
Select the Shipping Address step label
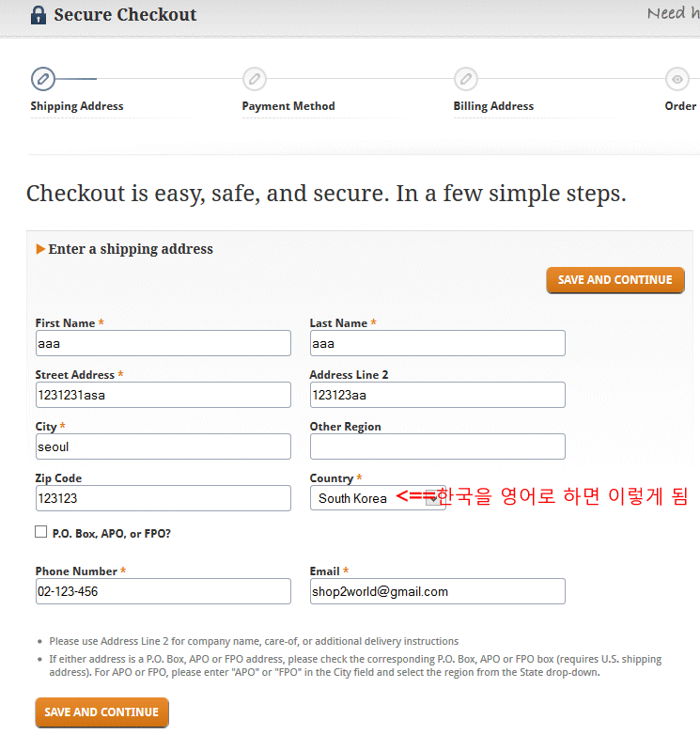pos(77,106)
